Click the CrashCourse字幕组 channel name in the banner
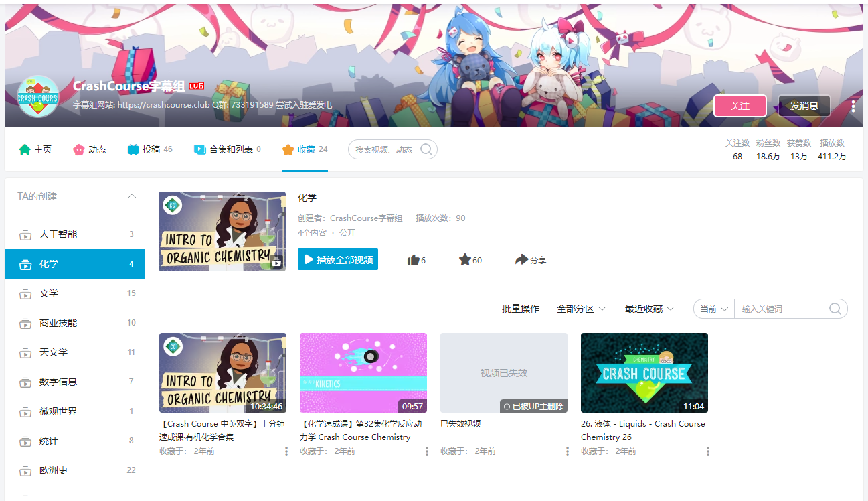The height and width of the screenshot is (501, 868). click(129, 86)
